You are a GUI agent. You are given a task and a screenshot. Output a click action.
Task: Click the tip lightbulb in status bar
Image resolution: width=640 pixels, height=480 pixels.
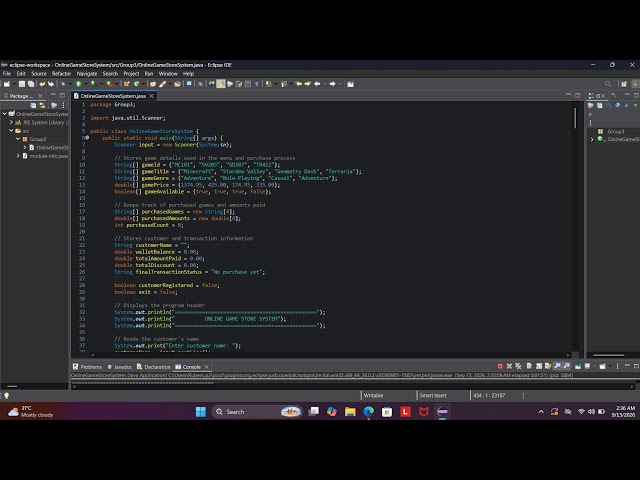pos(6,395)
